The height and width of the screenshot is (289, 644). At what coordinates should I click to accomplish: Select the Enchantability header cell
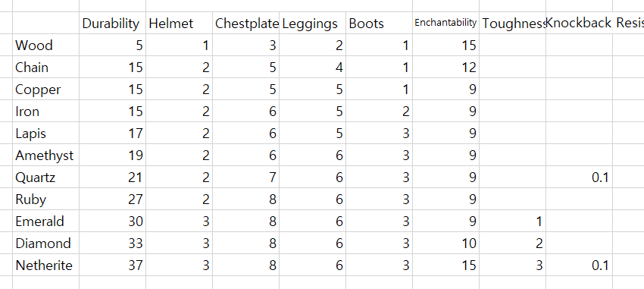pos(445,23)
